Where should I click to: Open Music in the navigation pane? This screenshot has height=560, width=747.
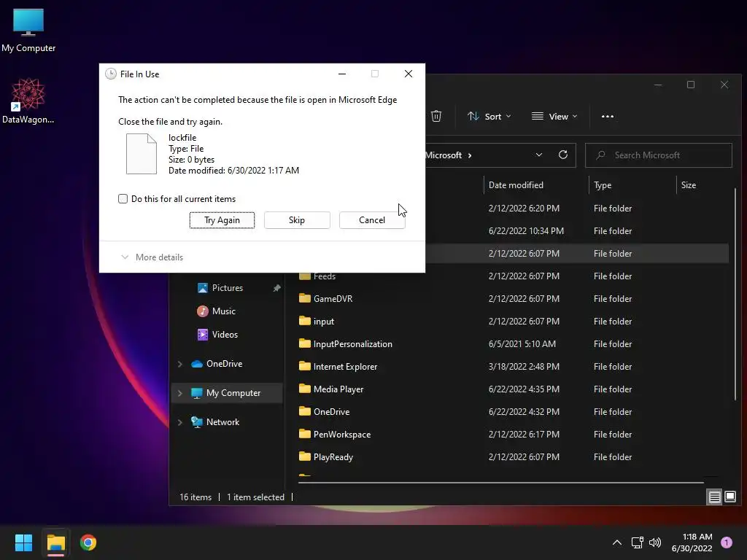(x=223, y=311)
